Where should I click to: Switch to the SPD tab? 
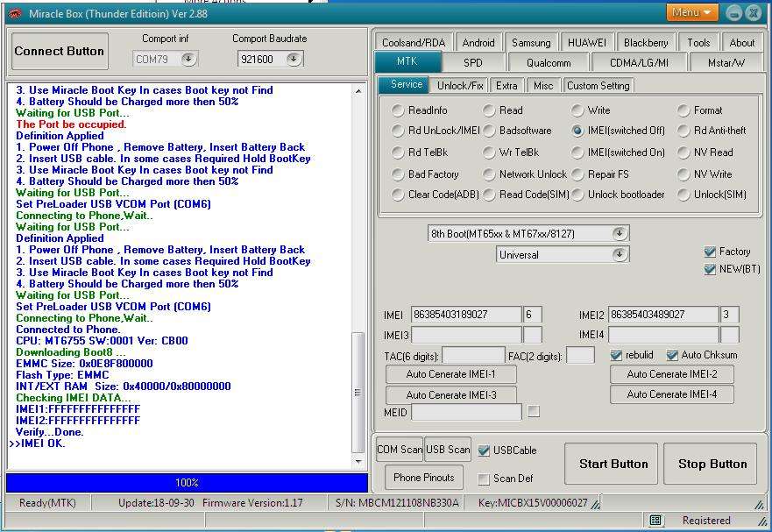click(473, 62)
